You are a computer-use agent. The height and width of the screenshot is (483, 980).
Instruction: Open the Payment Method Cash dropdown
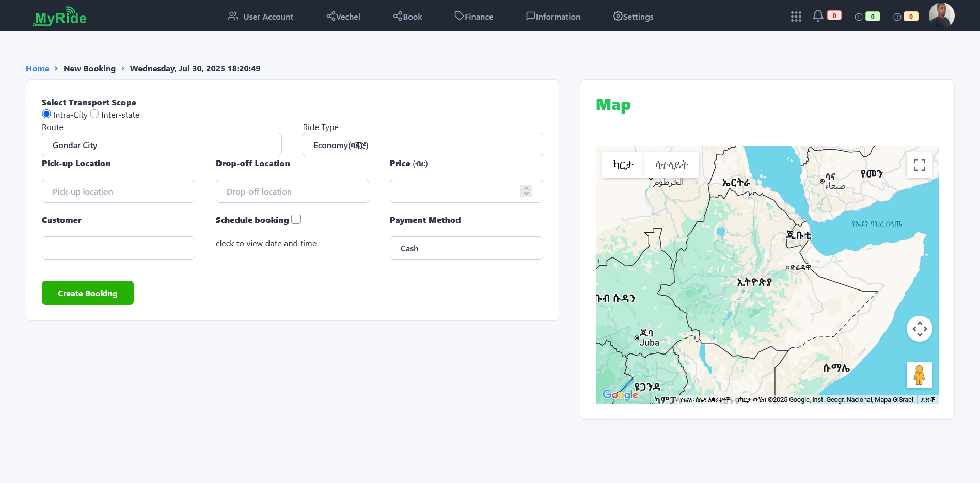click(x=466, y=248)
